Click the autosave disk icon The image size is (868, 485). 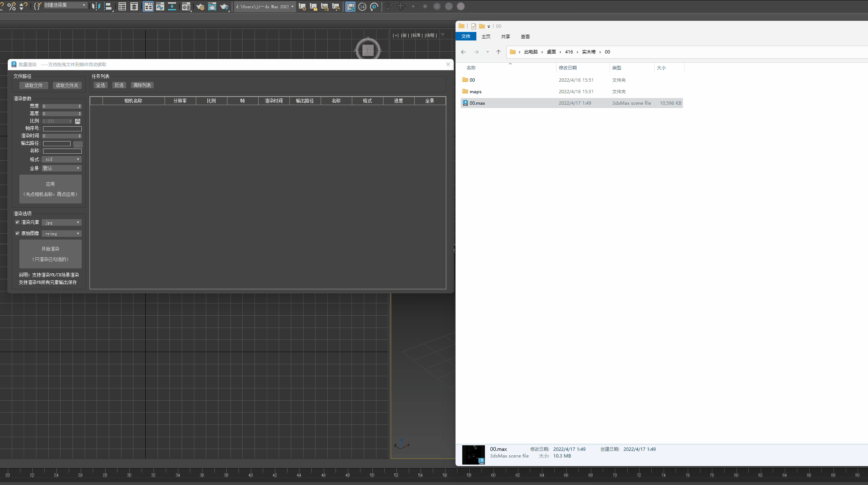click(x=350, y=6)
